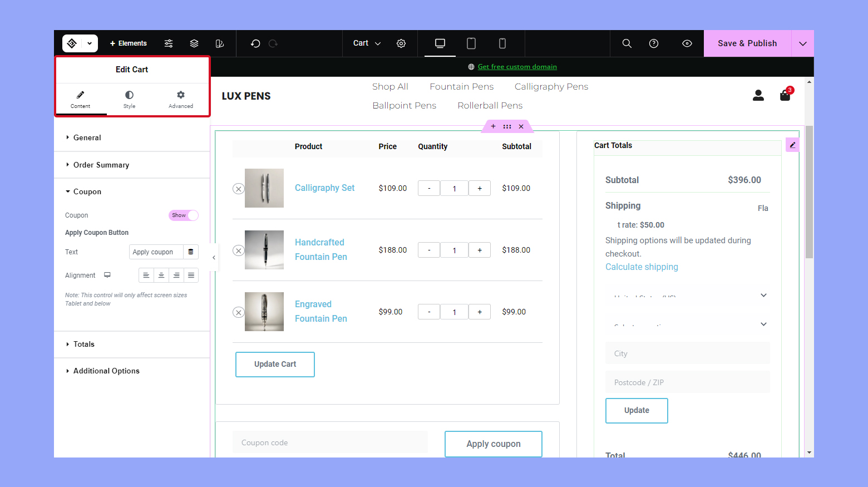
Task: Open Site Settings via the sliders icon
Action: tap(168, 43)
